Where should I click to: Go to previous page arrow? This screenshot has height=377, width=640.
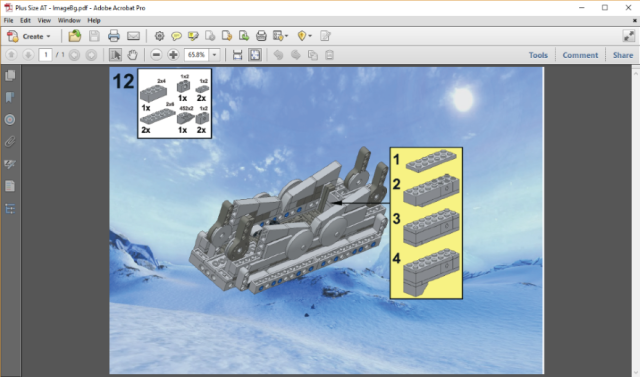point(11,55)
